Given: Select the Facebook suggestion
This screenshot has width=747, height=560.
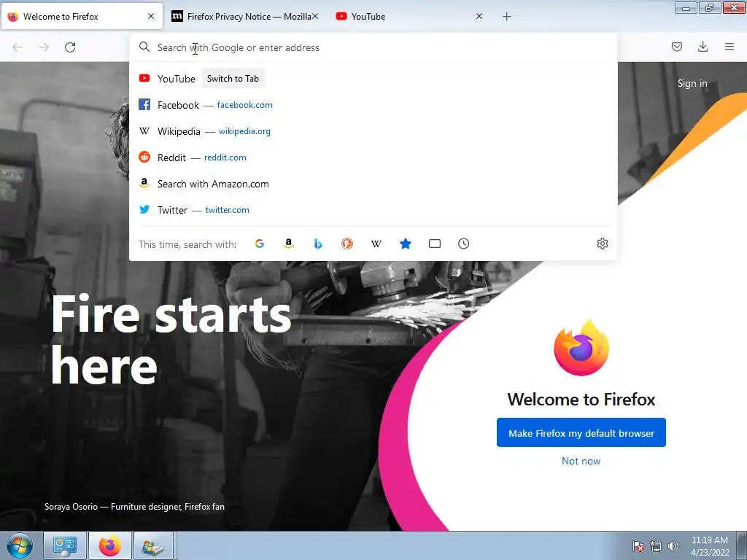Looking at the screenshot, I should coord(373,105).
